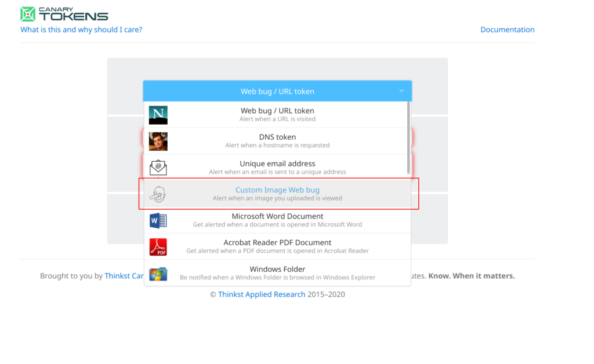This screenshot has width=594, height=364.
Task: Collapse the Web bug / URL token dropdown header
Action: tap(277, 91)
